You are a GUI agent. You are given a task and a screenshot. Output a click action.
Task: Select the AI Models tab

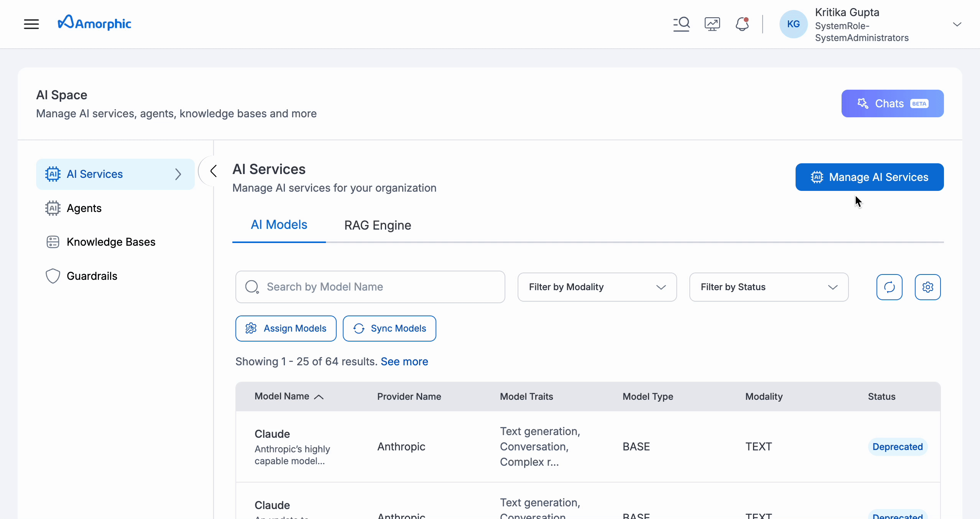(279, 224)
